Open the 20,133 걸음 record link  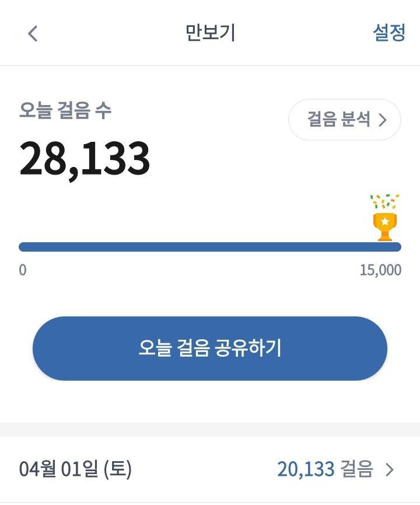pos(325,469)
